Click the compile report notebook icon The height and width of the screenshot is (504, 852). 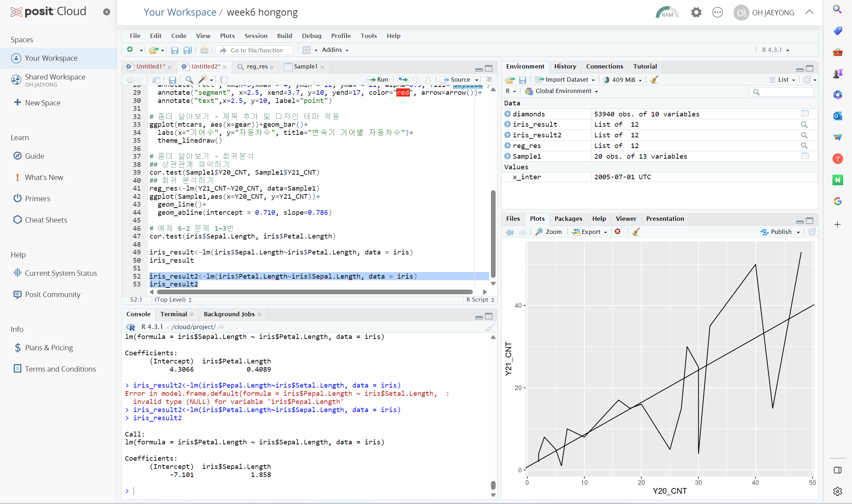coord(224,80)
